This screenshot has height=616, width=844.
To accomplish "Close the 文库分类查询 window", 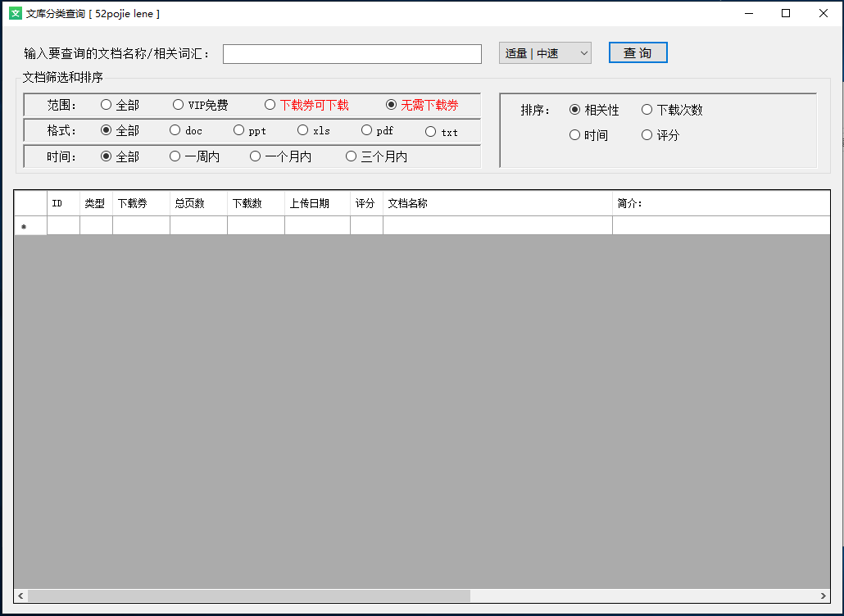I will coord(823,13).
